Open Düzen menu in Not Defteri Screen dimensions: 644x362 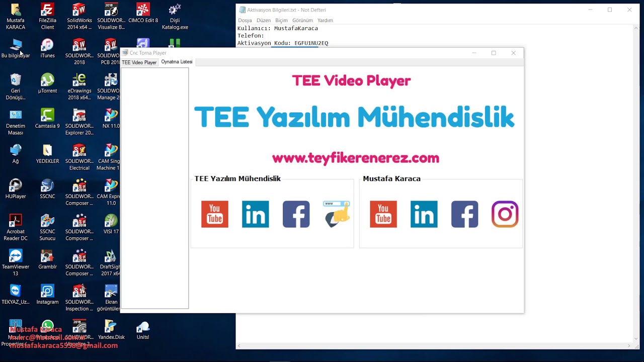[264, 21]
